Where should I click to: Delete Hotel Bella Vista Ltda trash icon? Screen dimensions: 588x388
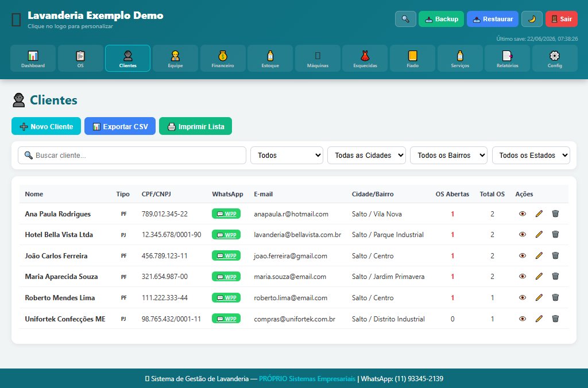coord(555,235)
